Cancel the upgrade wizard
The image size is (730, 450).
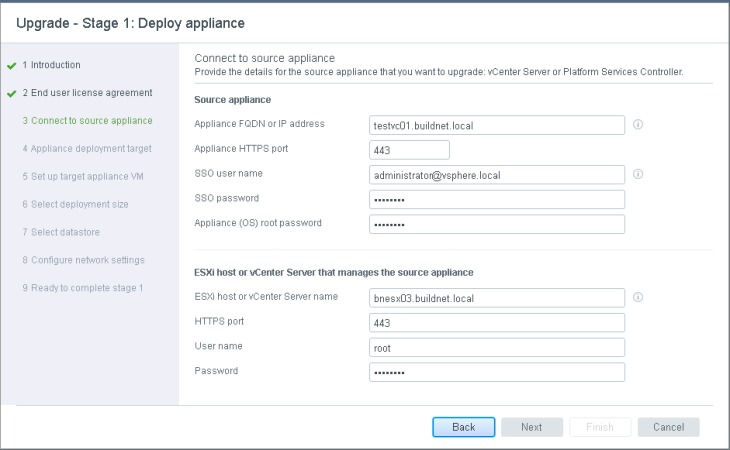click(668, 427)
